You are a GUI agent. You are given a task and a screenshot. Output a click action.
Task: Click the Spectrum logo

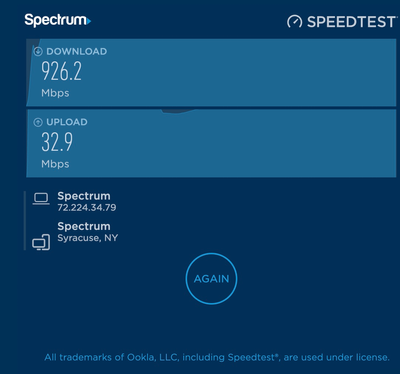pyautogui.click(x=58, y=20)
